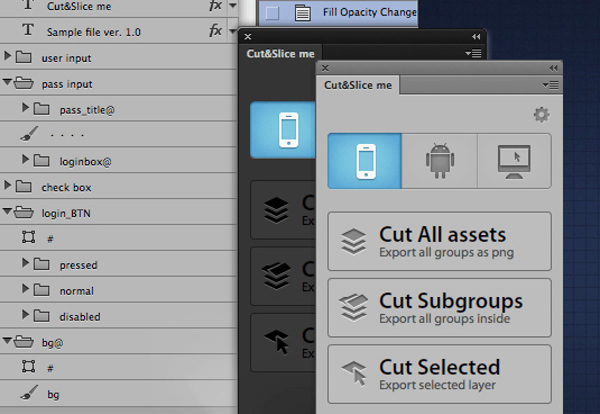Click pass_title@ folder icon
Image resolution: width=600 pixels, height=414 pixels.
(42, 109)
